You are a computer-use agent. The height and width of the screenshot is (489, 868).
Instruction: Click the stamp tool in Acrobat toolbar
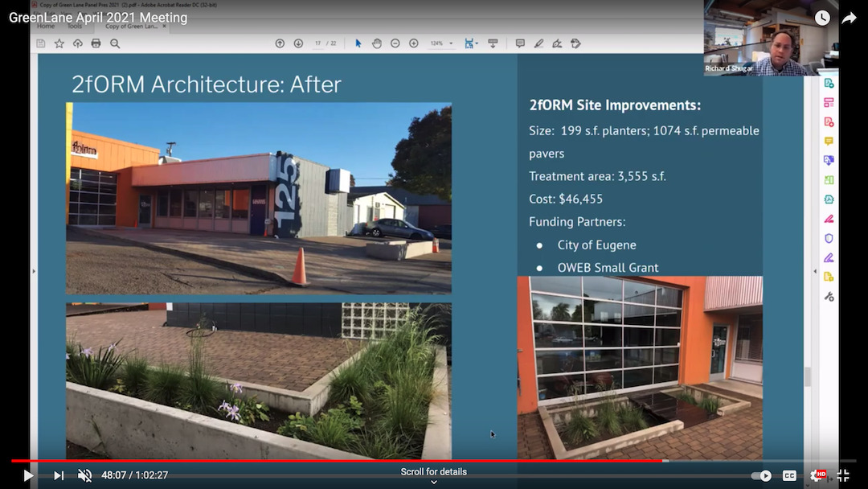(575, 43)
